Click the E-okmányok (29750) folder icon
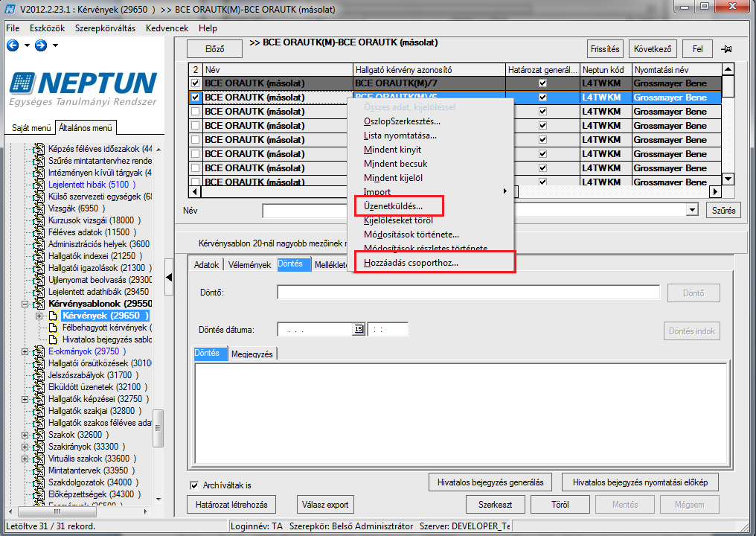 (x=39, y=351)
